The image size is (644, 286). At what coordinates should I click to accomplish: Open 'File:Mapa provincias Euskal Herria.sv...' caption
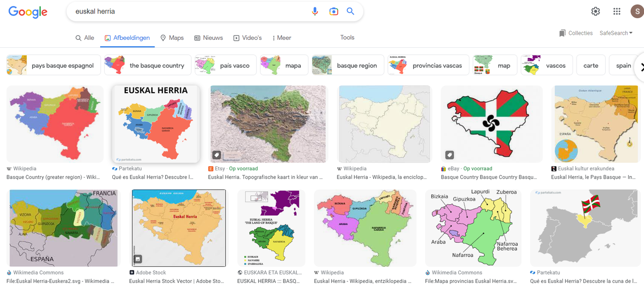471,281
